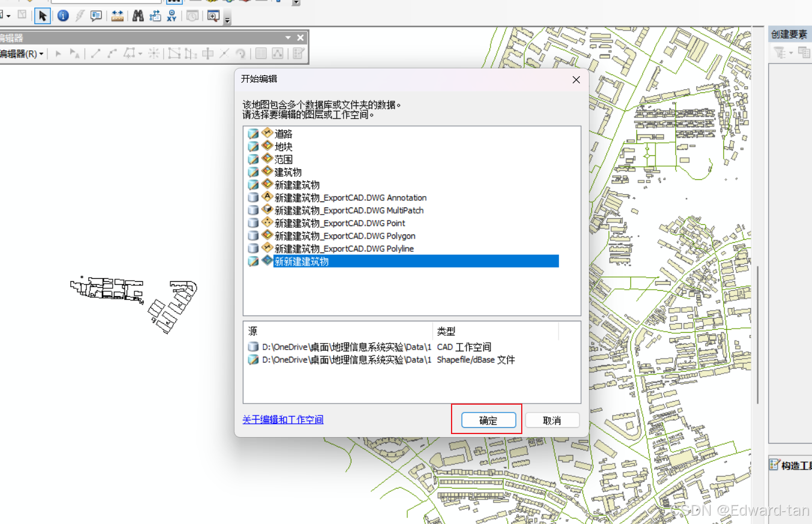
Task: Select the Point construction tool
Action: [154, 54]
